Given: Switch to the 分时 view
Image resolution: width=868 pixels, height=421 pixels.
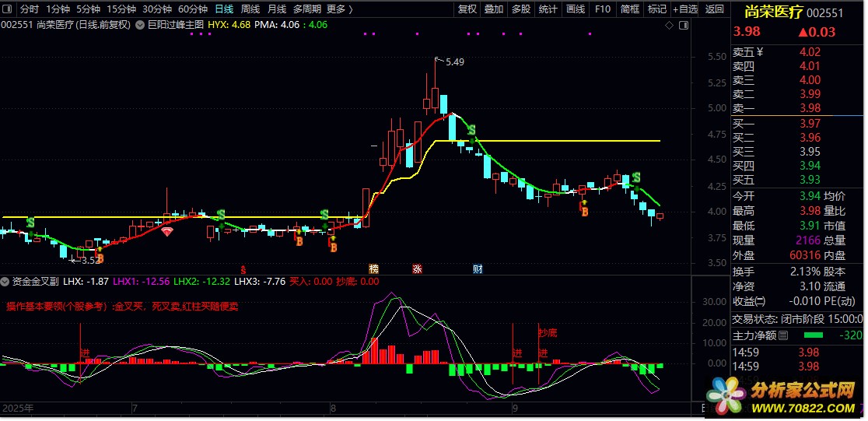Looking at the screenshot, I should 30,9.
